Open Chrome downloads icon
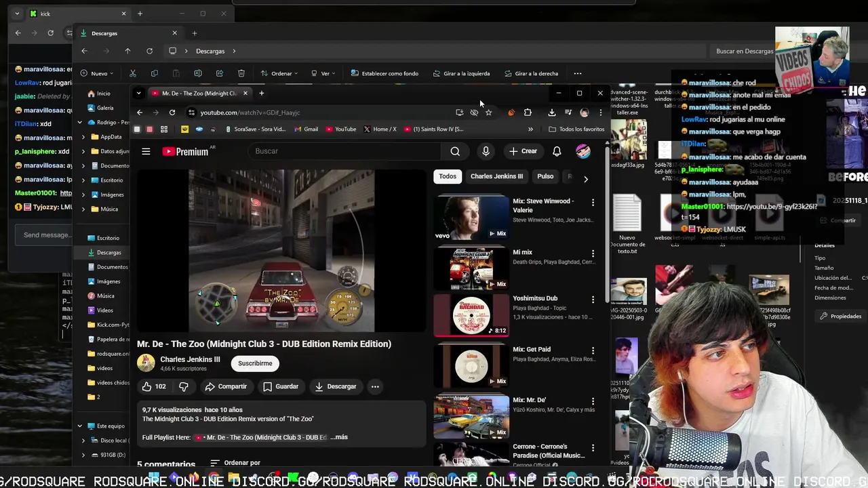Viewport: 868px width, 488px height. (x=552, y=113)
